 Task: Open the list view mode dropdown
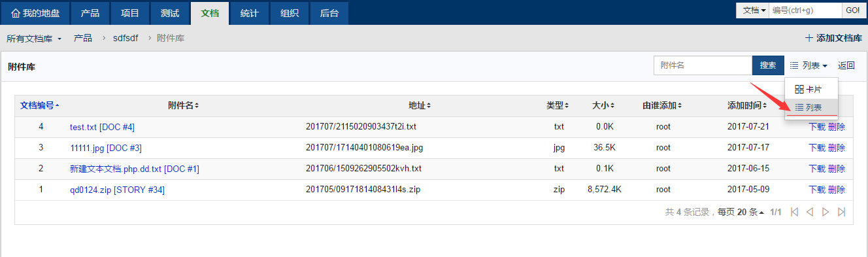[809, 65]
